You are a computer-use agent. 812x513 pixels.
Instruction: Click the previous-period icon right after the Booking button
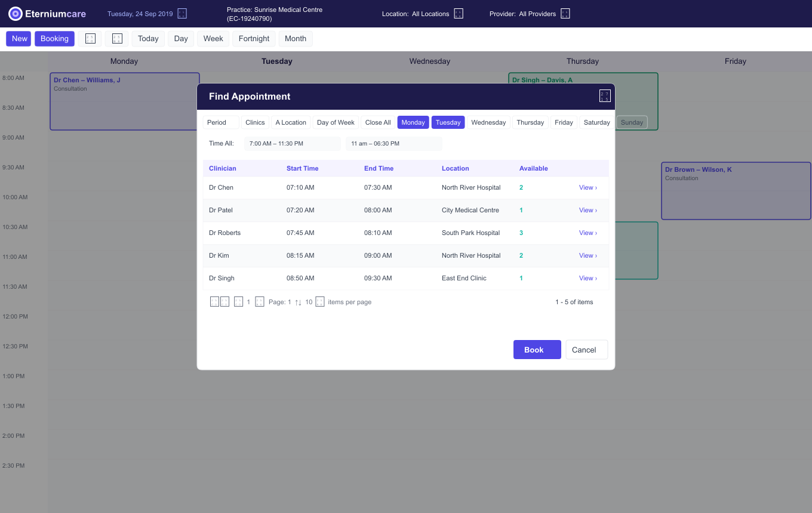pyautogui.click(x=90, y=39)
